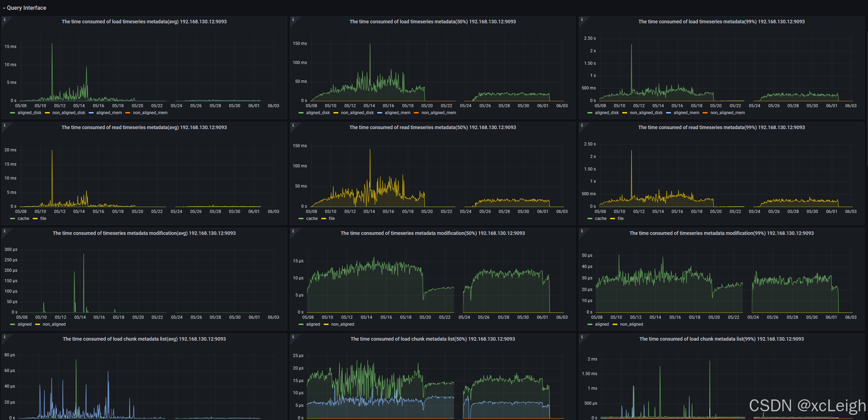This screenshot has width=868, height=420.
Task: Click aligned_mem legend label in load metadata(99%)
Action: click(x=686, y=113)
